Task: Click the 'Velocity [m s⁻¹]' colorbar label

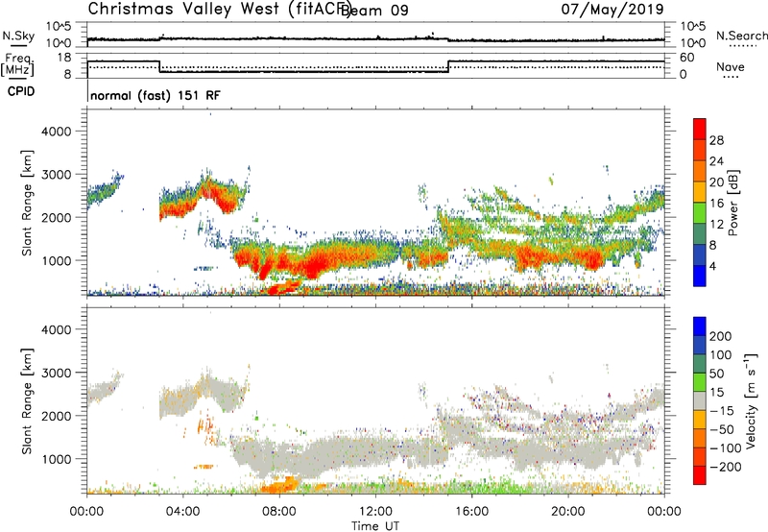Action: pos(751,400)
